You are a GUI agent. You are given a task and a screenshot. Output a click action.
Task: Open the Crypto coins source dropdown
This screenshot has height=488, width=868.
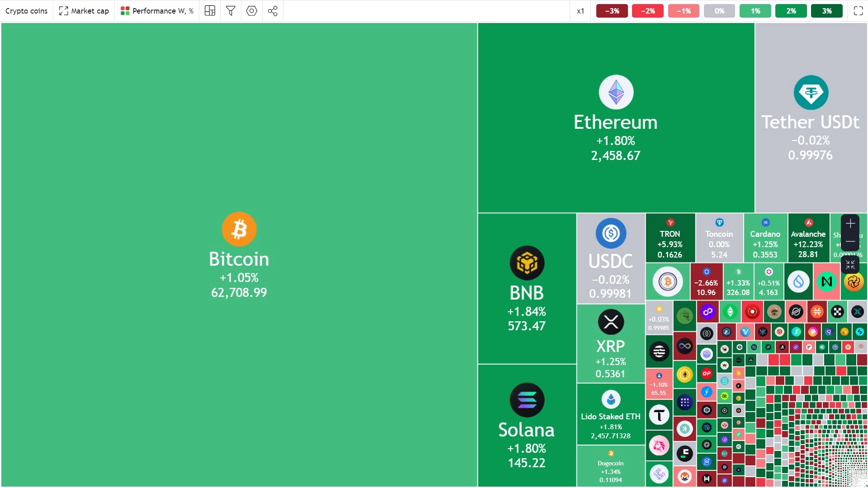[26, 11]
